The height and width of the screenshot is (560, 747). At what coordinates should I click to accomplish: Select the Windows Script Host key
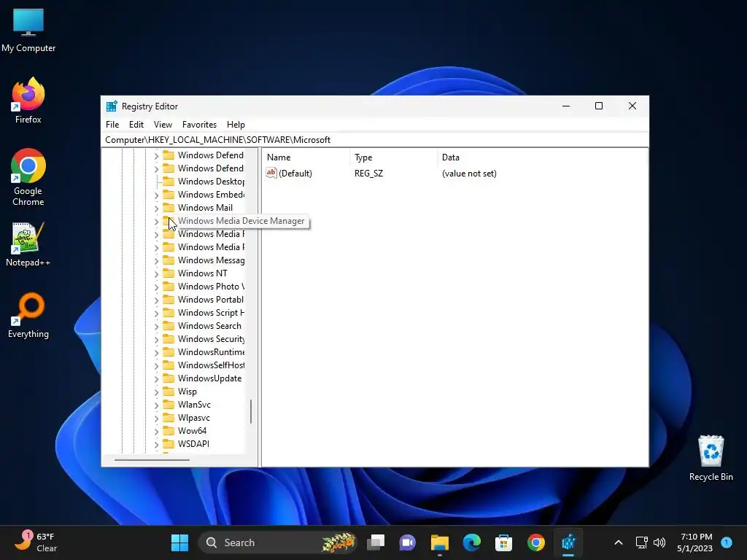point(211,312)
